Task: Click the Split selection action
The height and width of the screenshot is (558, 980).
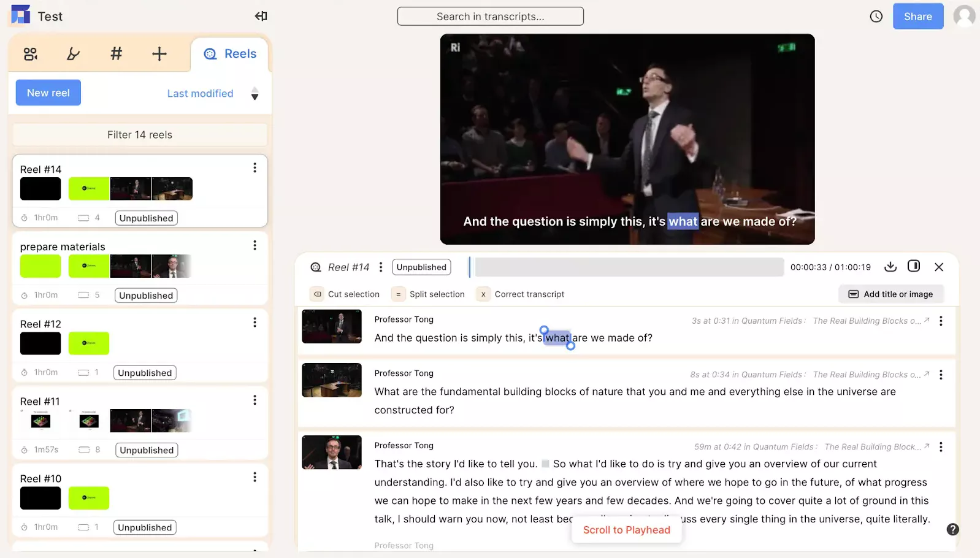Action: click(428, 294)
